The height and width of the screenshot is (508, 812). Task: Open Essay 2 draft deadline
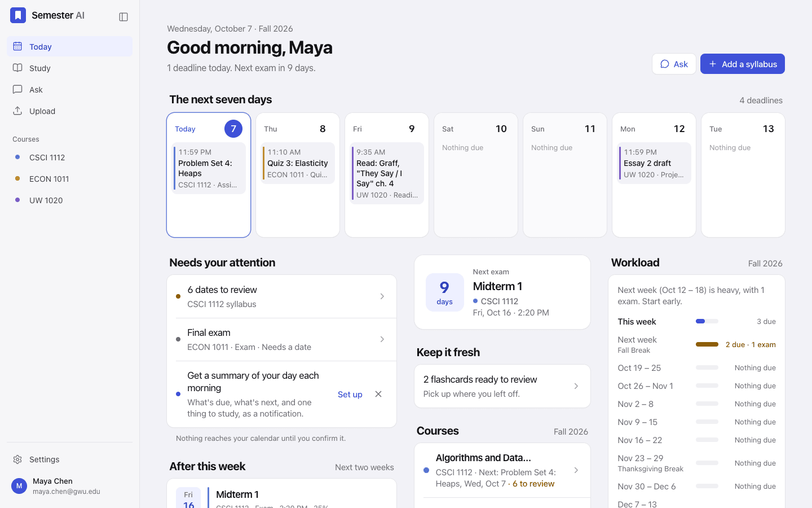pyautogui.click(x=654, y=163)
